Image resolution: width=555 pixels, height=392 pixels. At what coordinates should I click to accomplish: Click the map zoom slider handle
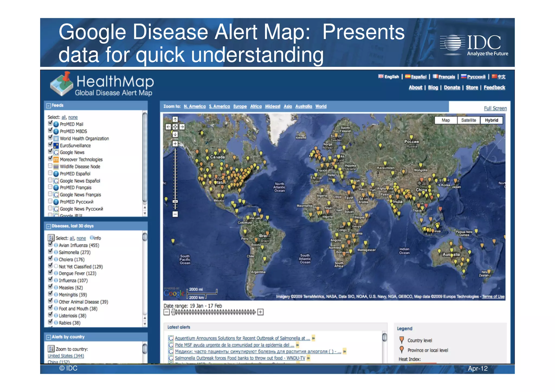[x=175, y=202]
